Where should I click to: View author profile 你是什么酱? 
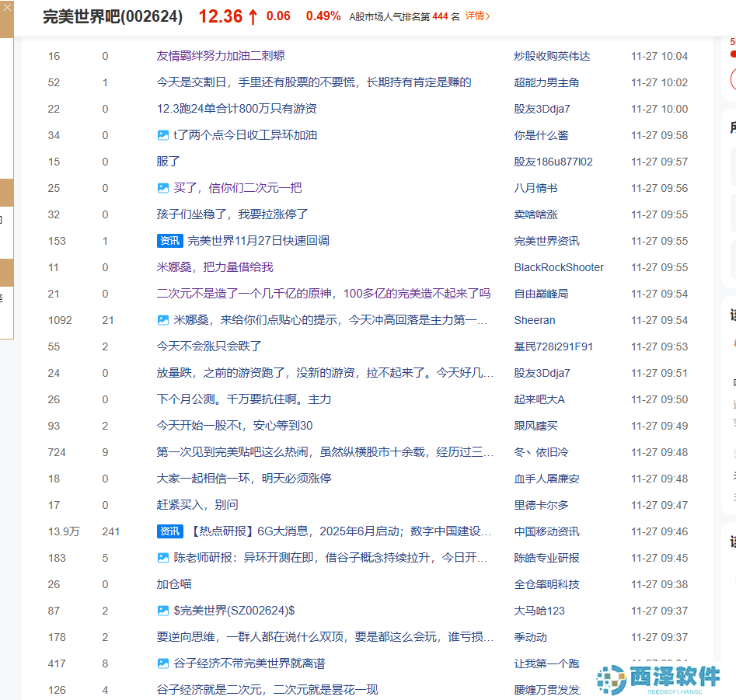(541, 135)
